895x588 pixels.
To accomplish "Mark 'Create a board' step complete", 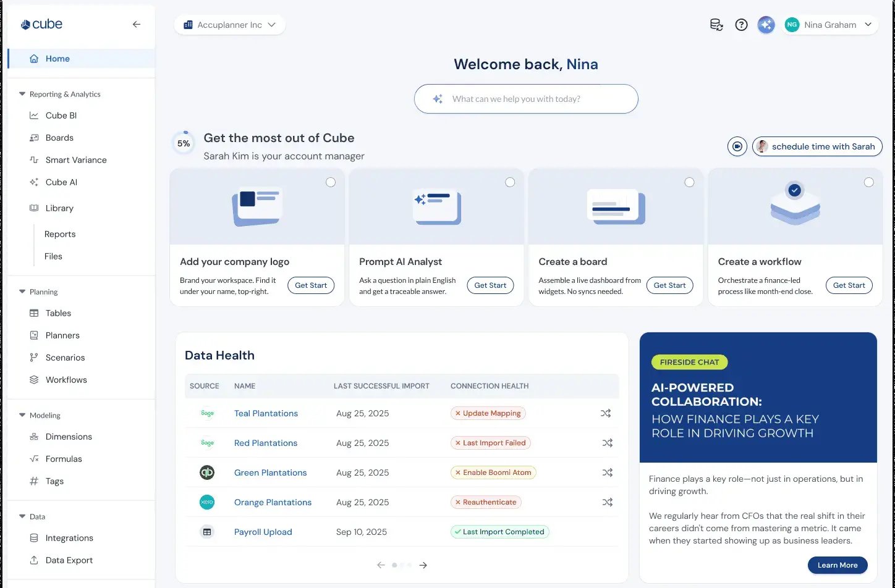I will [689, 182].
